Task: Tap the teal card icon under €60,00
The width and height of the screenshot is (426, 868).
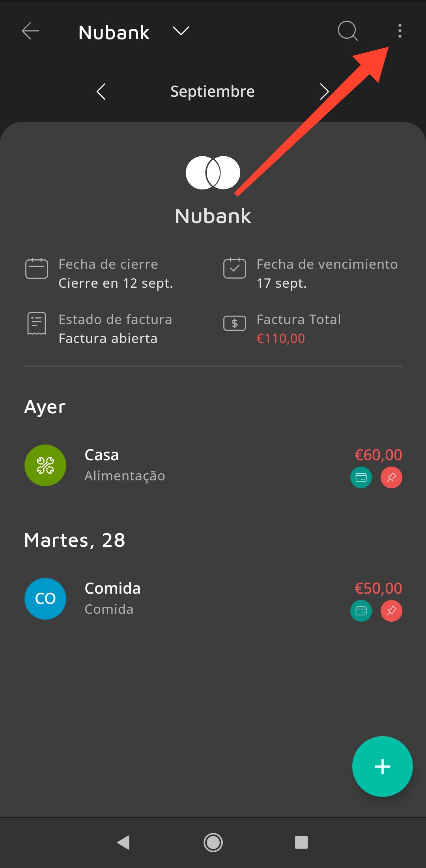Action: [361, 478]
